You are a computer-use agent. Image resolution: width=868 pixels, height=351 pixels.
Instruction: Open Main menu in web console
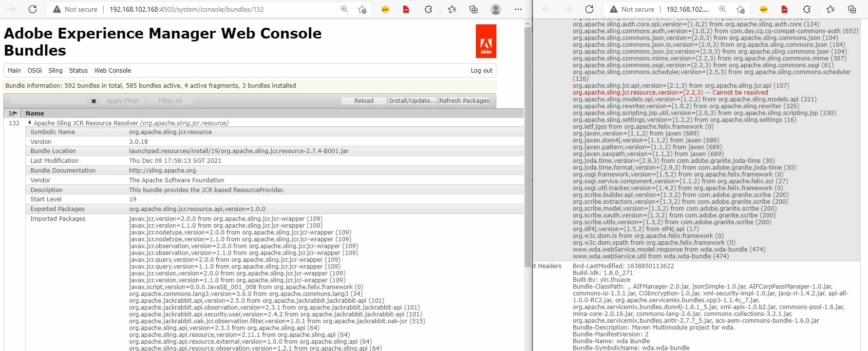14,71
